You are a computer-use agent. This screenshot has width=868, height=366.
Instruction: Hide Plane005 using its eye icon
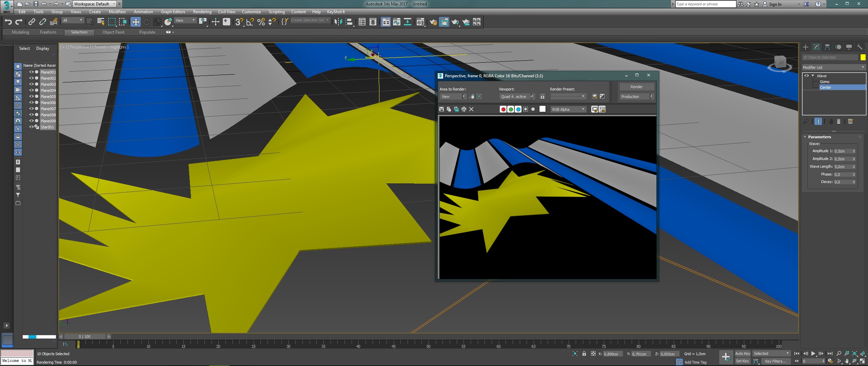coord(31,97)
